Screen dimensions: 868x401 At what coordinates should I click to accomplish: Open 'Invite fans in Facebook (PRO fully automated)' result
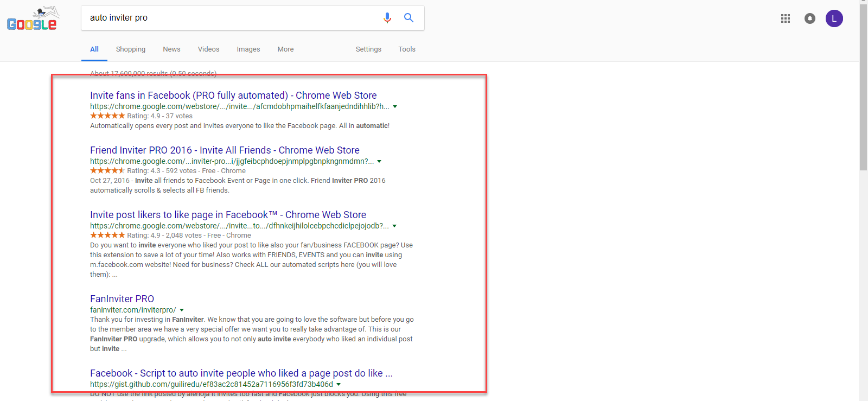click(233, 96)
